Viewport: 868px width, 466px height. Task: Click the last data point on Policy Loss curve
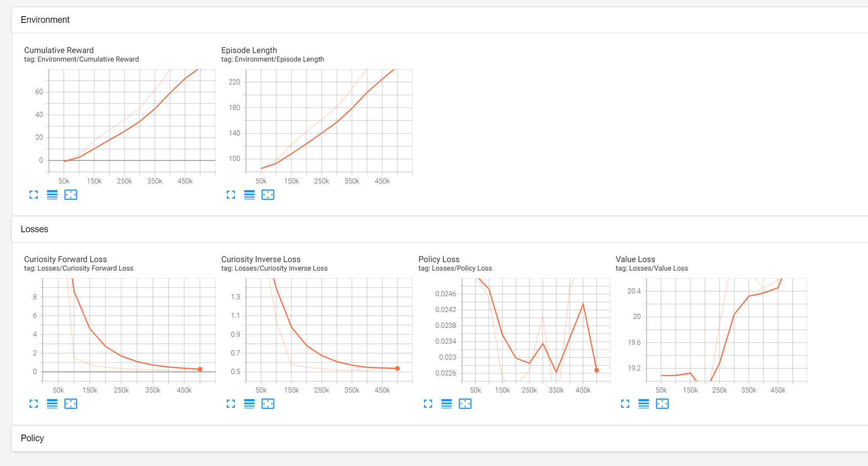coord(597,370)
